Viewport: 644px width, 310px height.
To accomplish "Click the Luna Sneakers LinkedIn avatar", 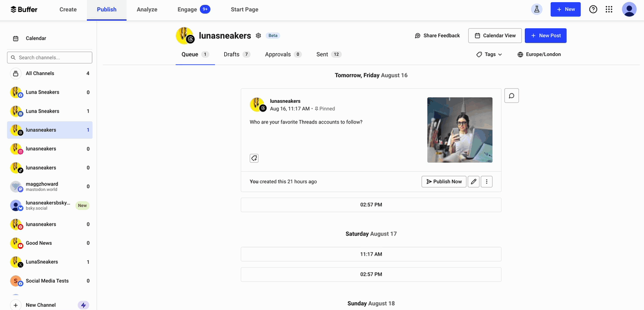I will 16,111.
